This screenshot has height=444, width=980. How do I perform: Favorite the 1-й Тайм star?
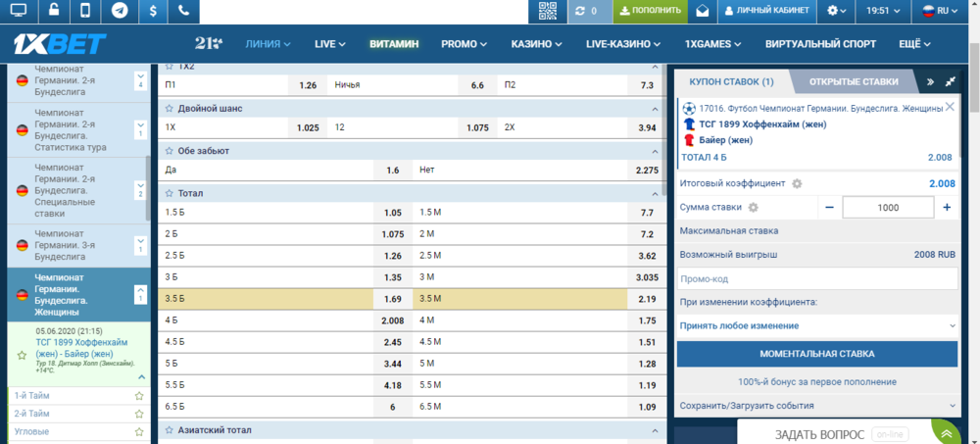[x=139, y=396]
